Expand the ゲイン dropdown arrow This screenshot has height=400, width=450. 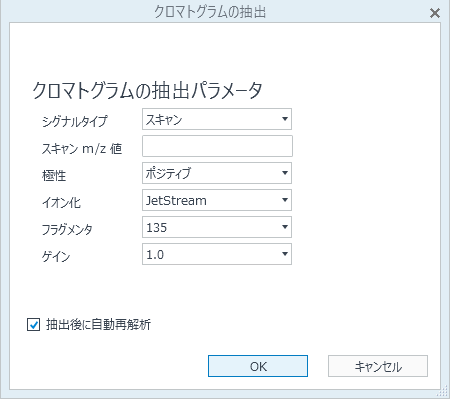(x=285, y=254)
